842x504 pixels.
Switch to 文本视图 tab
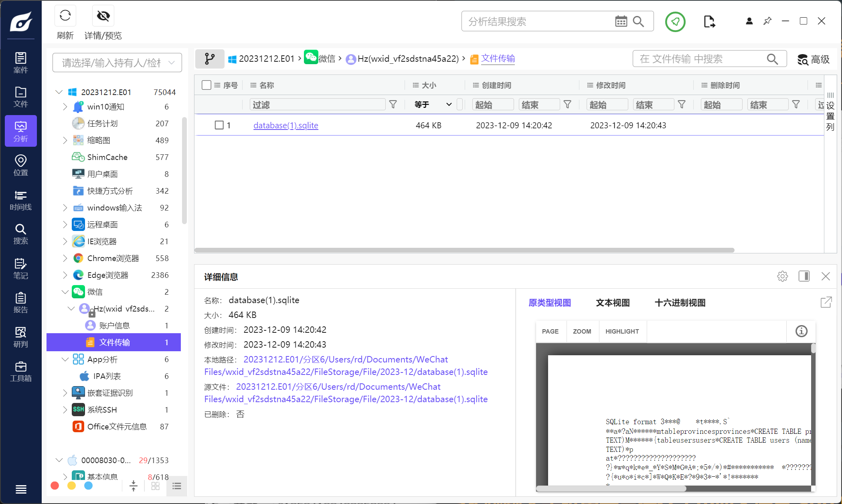[612, 303]
